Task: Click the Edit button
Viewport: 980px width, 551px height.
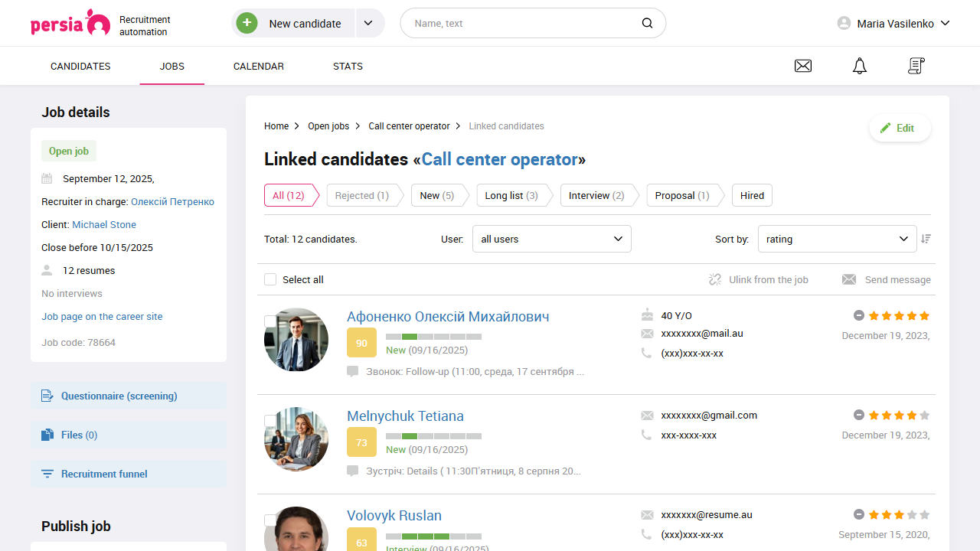Action: 900,127
